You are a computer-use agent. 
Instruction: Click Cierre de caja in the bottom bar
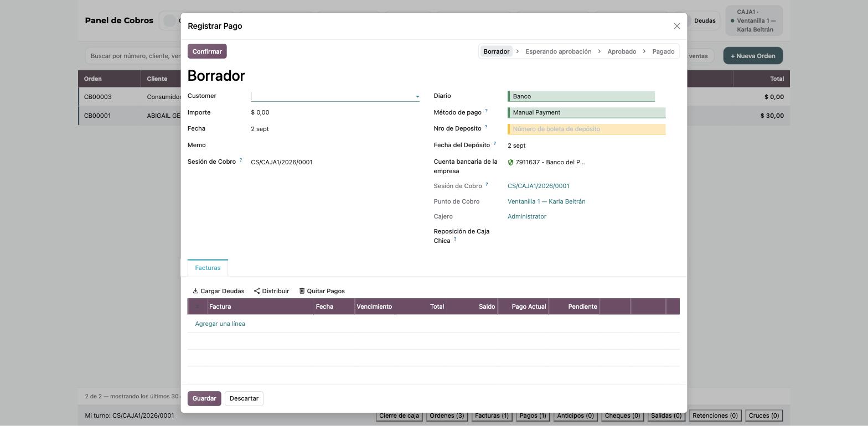pos(399,415)
